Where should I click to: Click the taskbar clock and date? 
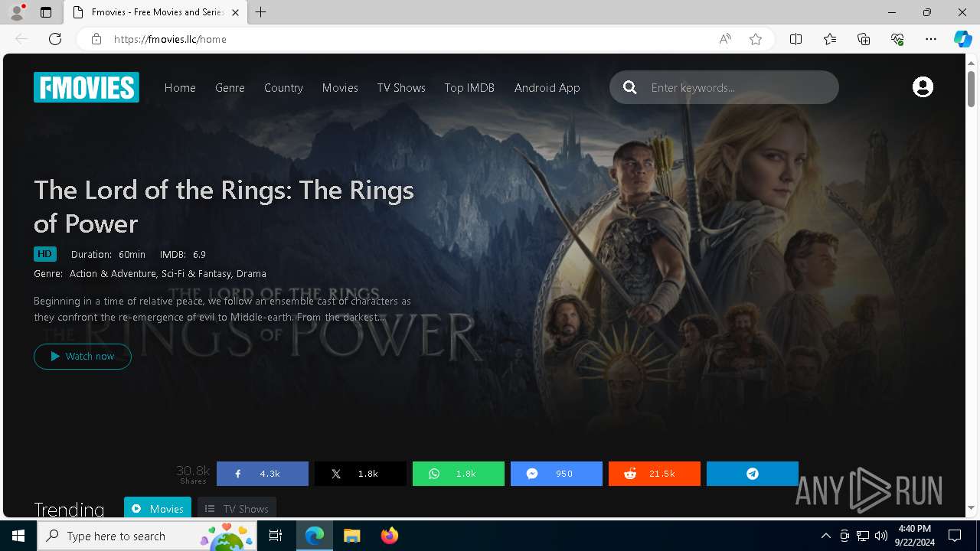[x=914, y=536]
